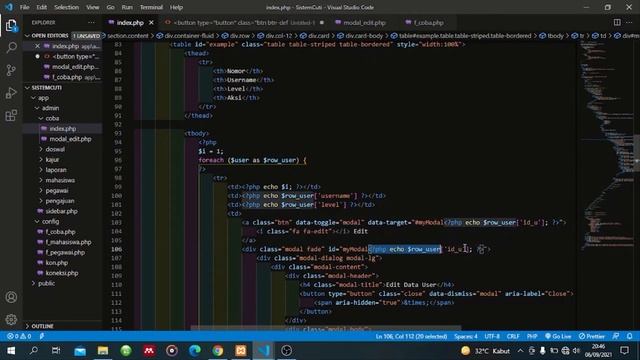Image resolution: width=640 pixels, height=360 pixels.
Task: Expand the public folder
Action: tap(62, 283)
